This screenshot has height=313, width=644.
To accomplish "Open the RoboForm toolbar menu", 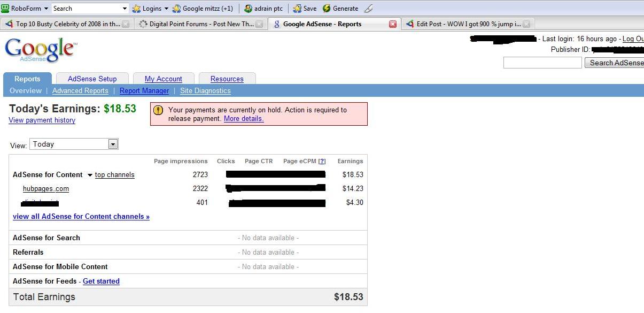I will tap(26, 9).
